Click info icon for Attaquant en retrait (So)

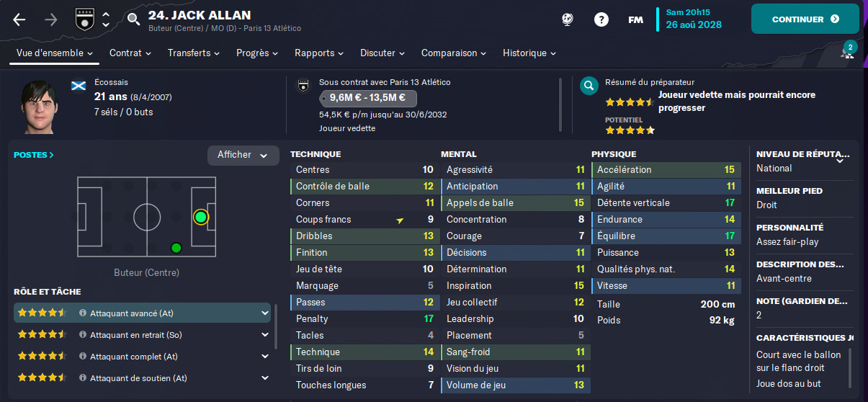[83, 335]
